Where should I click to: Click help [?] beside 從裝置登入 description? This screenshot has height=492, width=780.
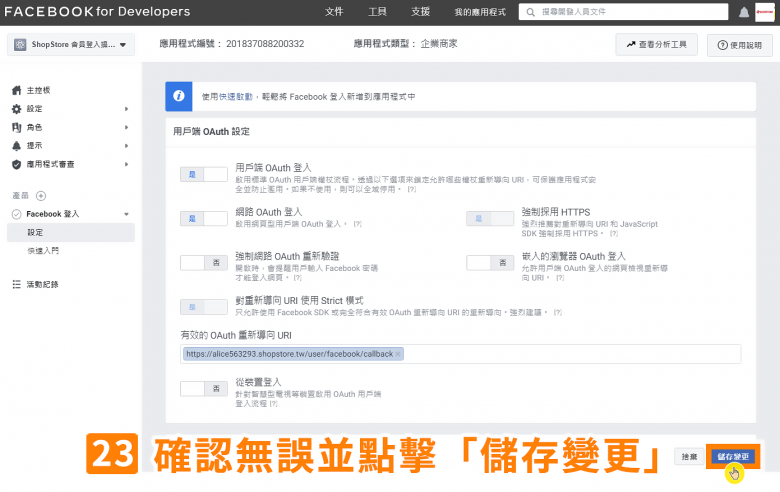tap(273, 404)
